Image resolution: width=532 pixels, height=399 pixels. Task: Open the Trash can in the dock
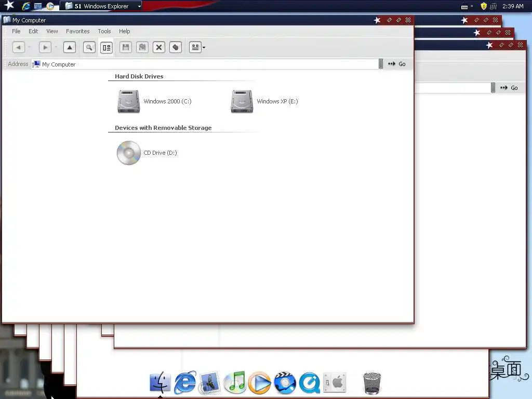click(372, 383)
